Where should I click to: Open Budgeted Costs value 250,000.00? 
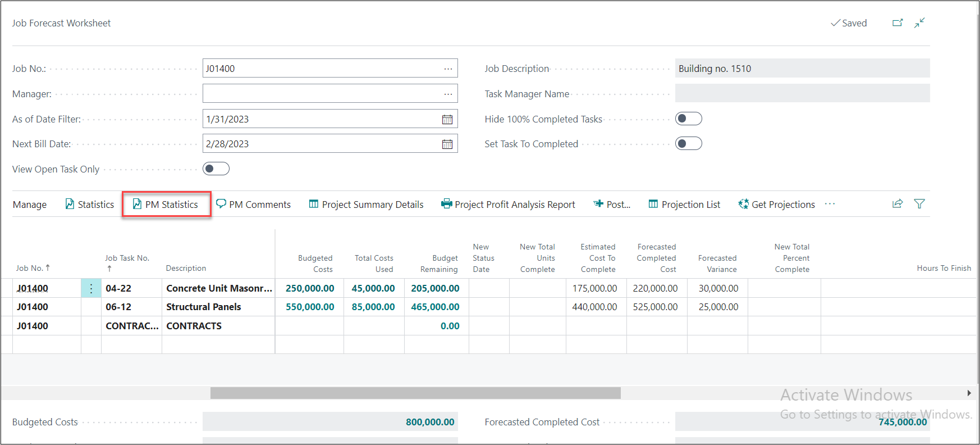tap(310, 288)
